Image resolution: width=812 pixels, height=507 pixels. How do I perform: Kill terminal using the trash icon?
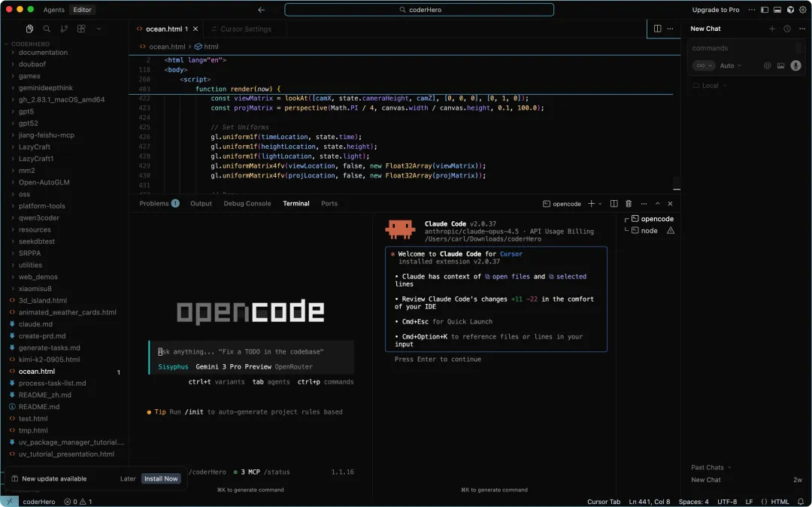pos(629,204)
